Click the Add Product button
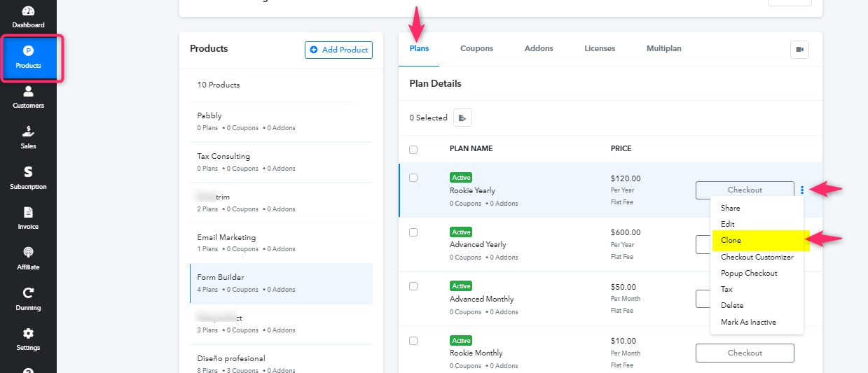Viewport: 868px width, 373px height. pyautogui.click(x=338, y=50)
